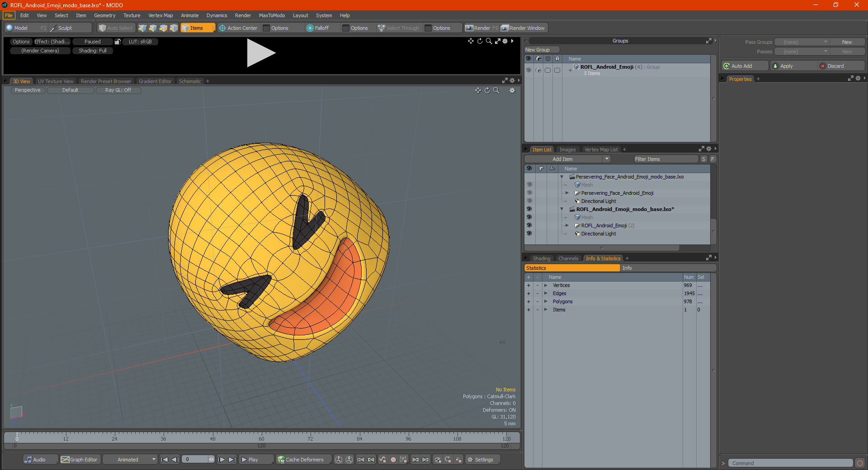
Task: Toggle visibility of ROFL_Android_Emoji item
Action: tap(529, 226)
